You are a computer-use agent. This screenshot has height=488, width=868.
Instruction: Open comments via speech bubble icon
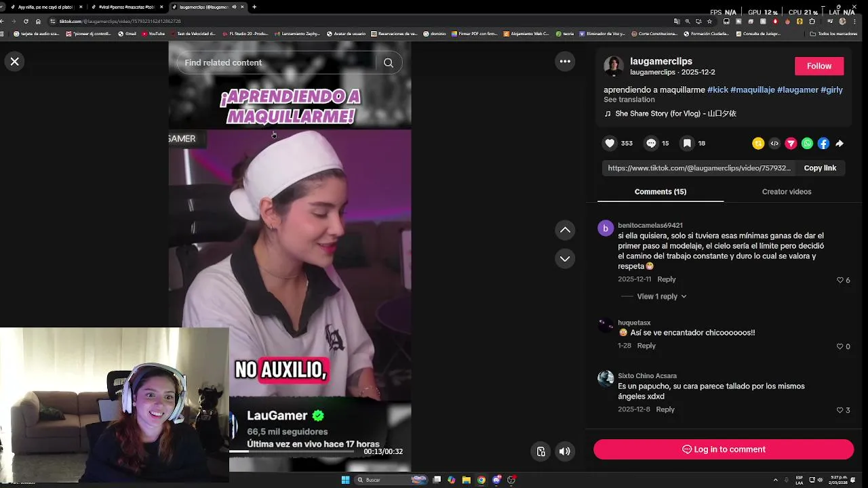[651, 143]
